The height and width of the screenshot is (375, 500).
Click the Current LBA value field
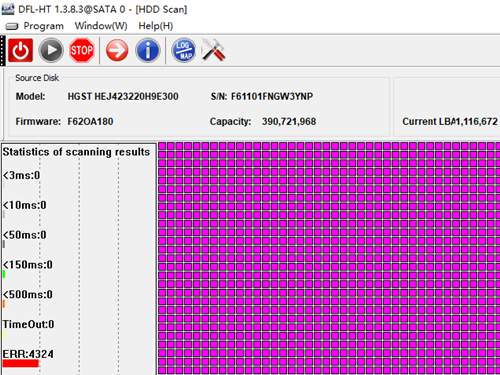[x=474, y=121]
